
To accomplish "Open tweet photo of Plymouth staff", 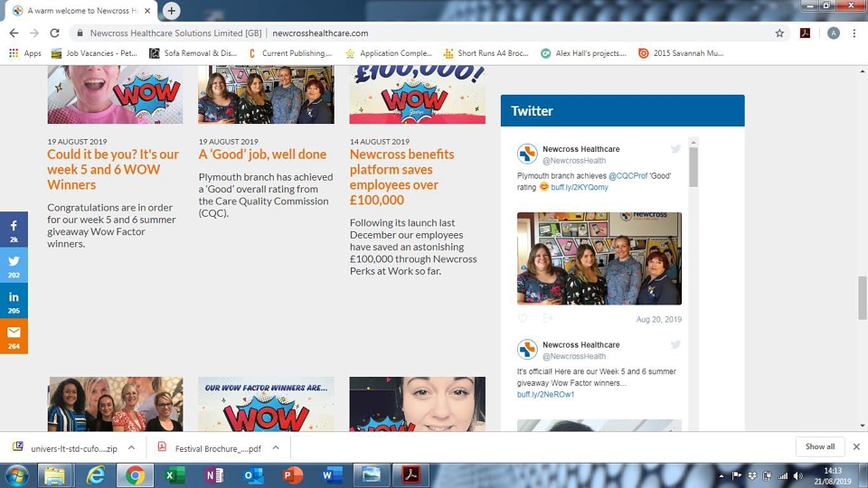I will point(599,258).
